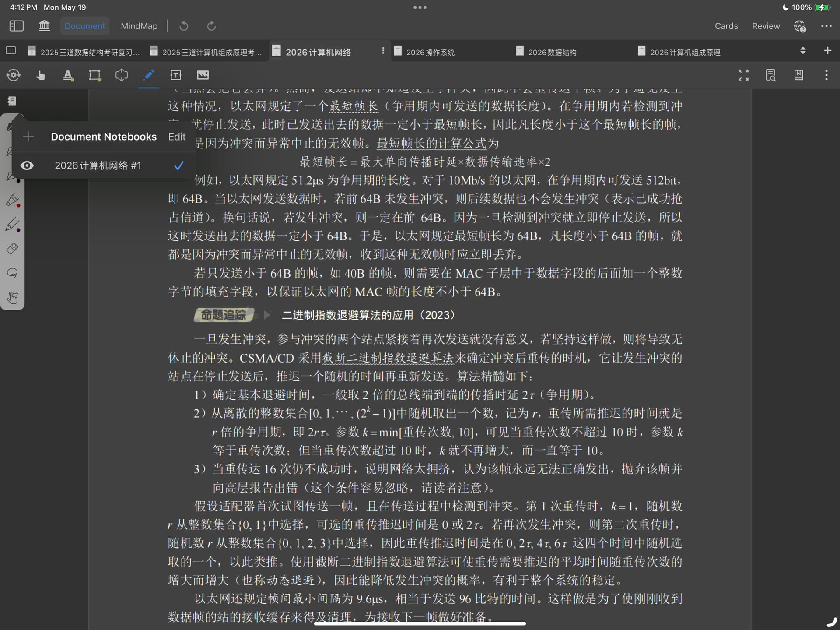Open options menu on 2026计算机网络 tab
Viewport: 840px width, 630px height.
coord(383,51)
